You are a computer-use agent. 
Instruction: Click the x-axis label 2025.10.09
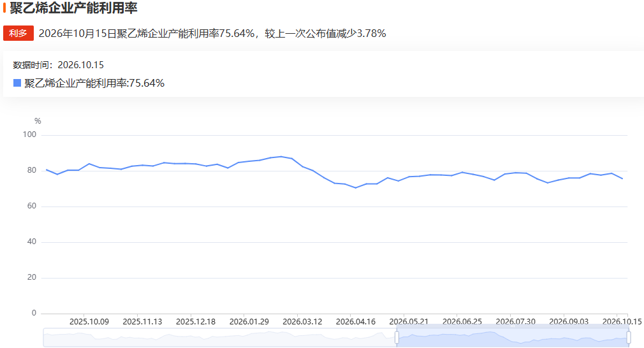tap(89, 322)
